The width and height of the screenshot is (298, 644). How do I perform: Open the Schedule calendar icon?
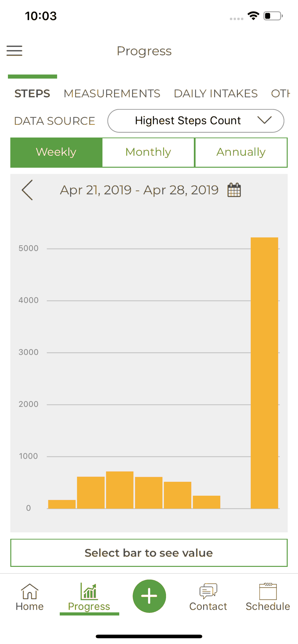[x=268, y=591]
